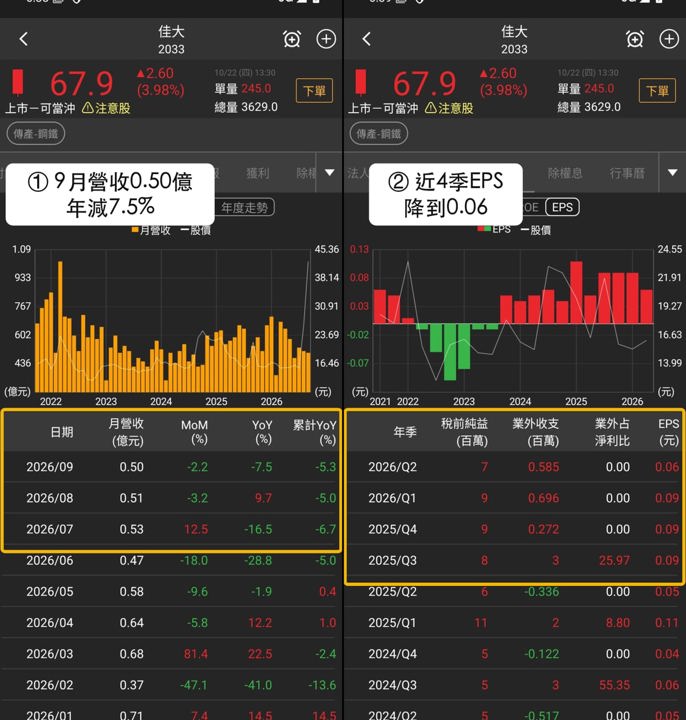Viewport: 686px width, 720px height.
Task: Tap the plus add icon on right screen
Action: 669,39
